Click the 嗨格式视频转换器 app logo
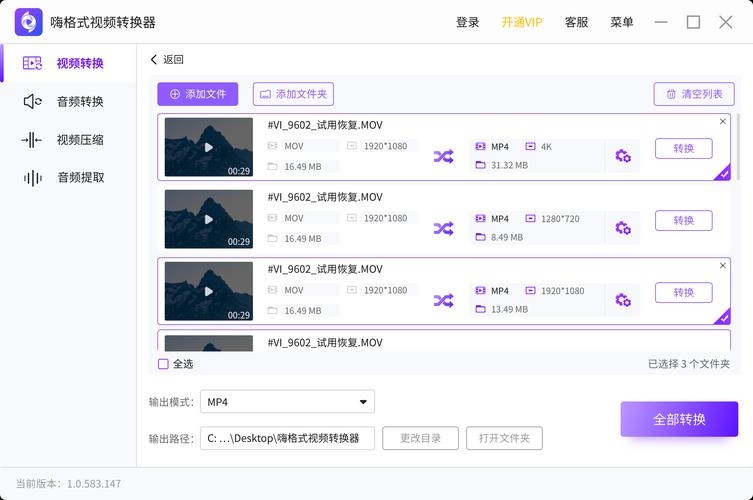 pos(28,22)
